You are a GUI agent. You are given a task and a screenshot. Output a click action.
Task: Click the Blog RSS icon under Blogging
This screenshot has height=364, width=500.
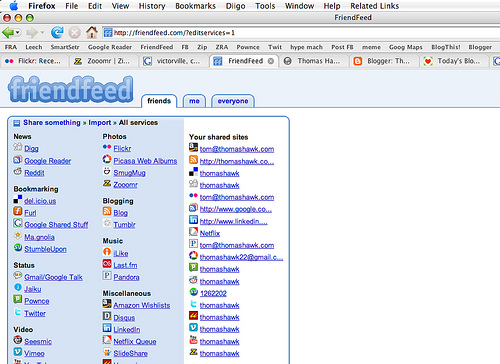tap(107, 211)
